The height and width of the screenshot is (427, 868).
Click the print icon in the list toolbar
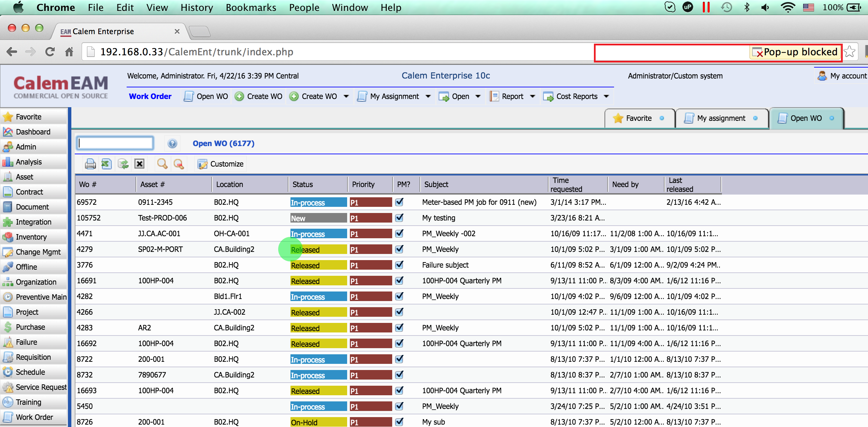90,164
